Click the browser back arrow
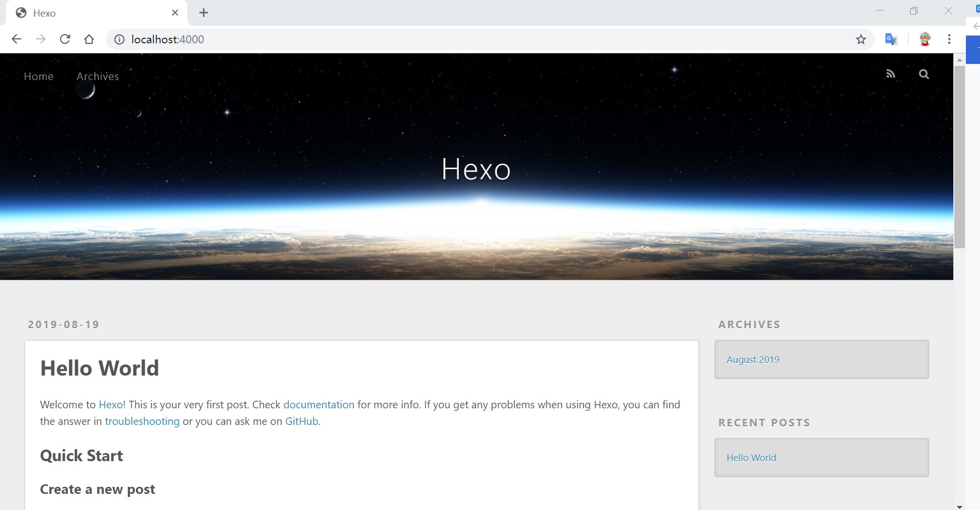This screenshot has height=510, width=980. coord(17,39)
